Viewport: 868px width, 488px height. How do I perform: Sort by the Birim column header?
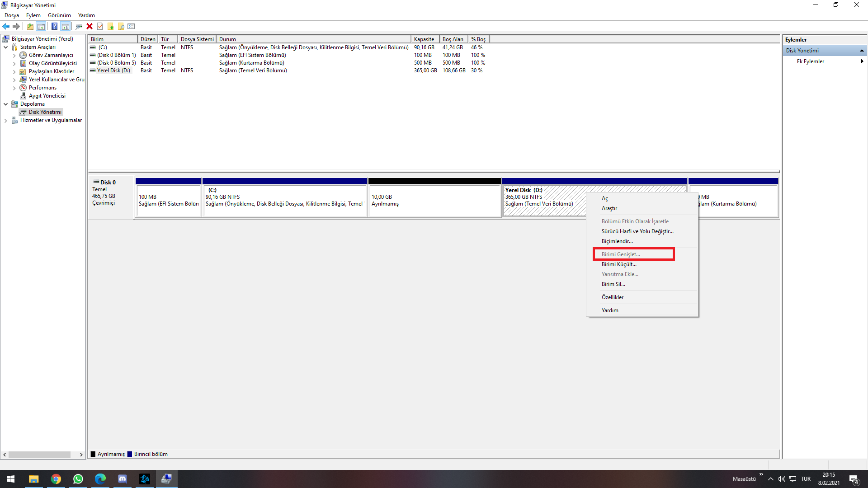point(113,39)
